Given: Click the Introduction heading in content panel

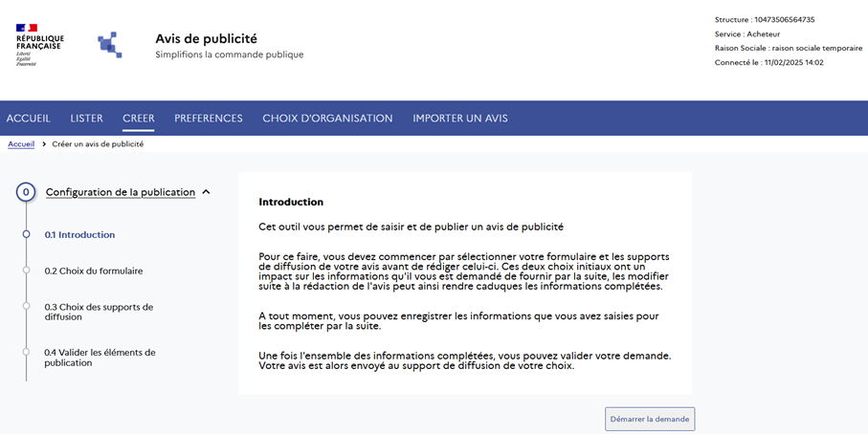Looking at the screenshot, I should 291,202.
